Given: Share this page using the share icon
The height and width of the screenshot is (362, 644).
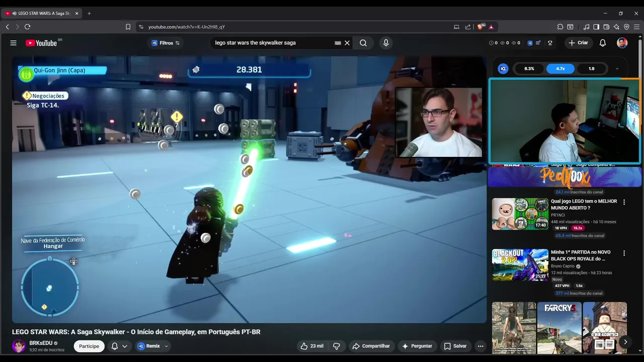Looking at the screenshot, I should (468, 27).
